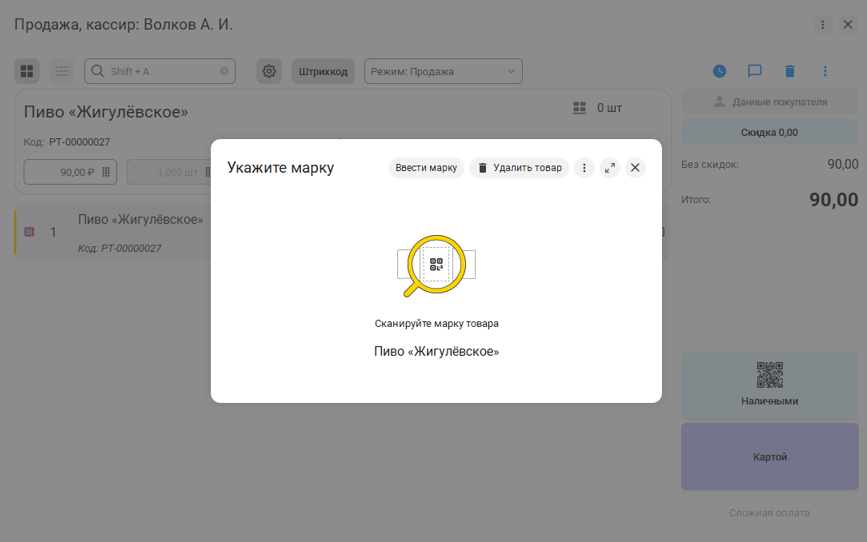Open the blue vertical dots menu

pyautogui.click(x=825, y=71)
